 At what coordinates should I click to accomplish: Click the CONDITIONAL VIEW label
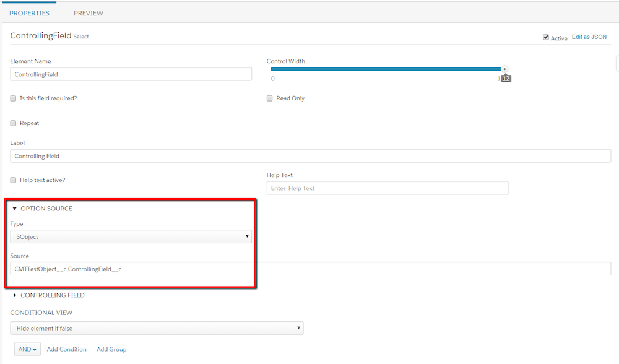pos(41,313)
